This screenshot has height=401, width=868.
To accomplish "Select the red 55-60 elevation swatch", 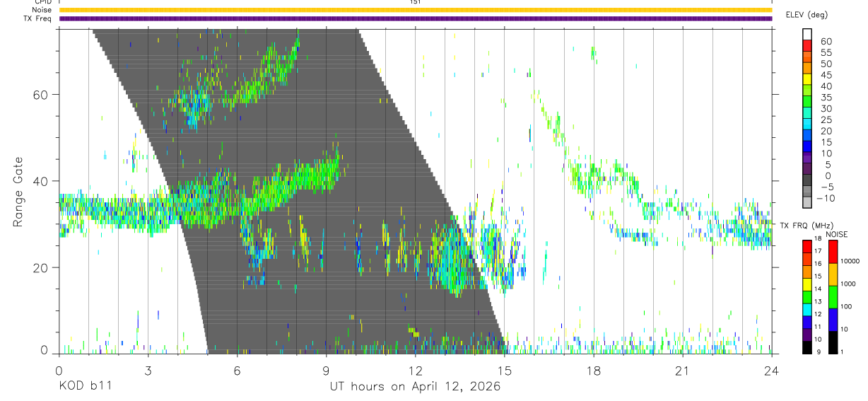I will pyautogui.click(x=807, y=46).
